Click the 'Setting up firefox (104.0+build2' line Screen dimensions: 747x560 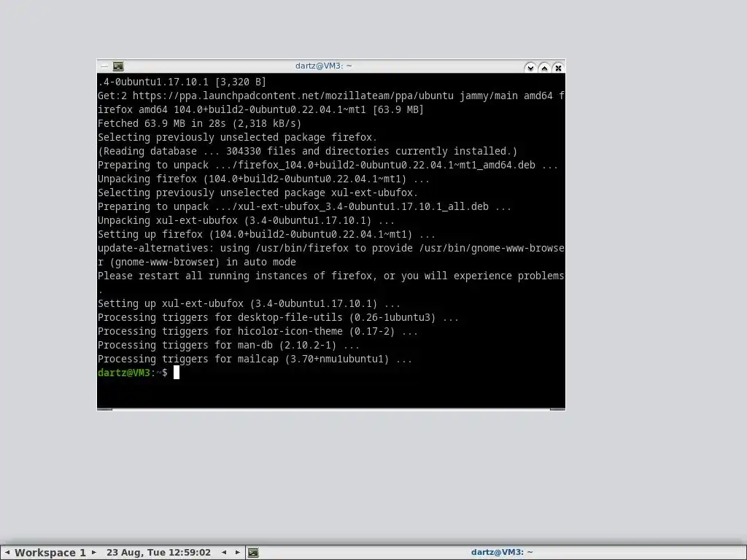(x=266, y=234)
